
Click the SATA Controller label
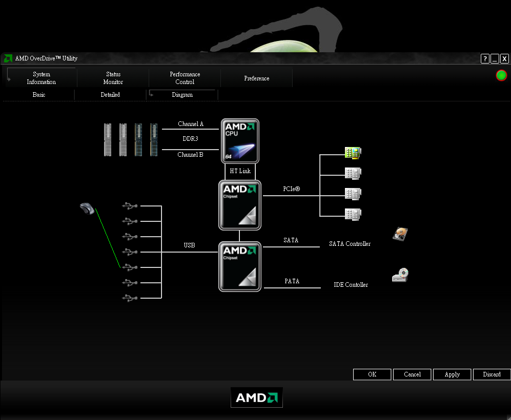pos(350,244)
